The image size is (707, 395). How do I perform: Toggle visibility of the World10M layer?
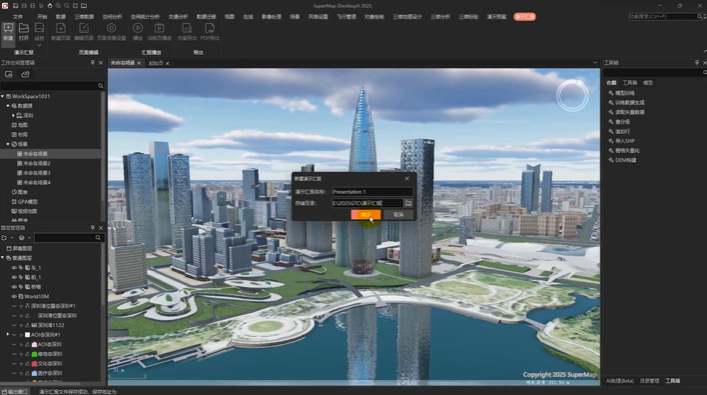point(14,296)
